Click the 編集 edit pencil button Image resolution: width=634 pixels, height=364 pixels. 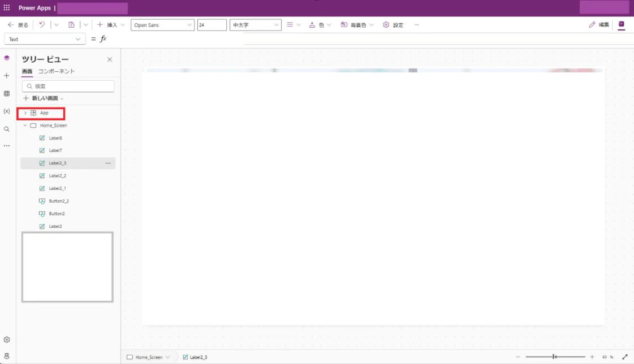click(599, 25)
